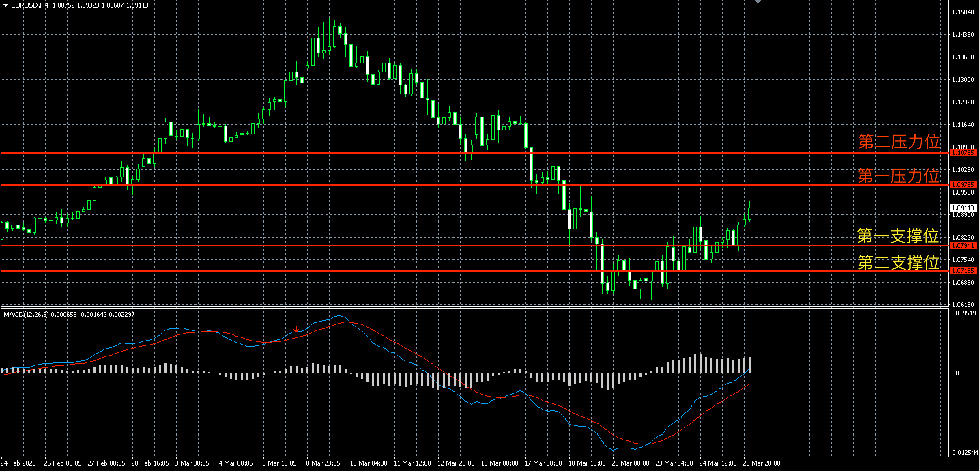Viewport: 980px width, 471px height.
Task: Click the red 1.10765 price tag
Action: [x=963, y=153]
